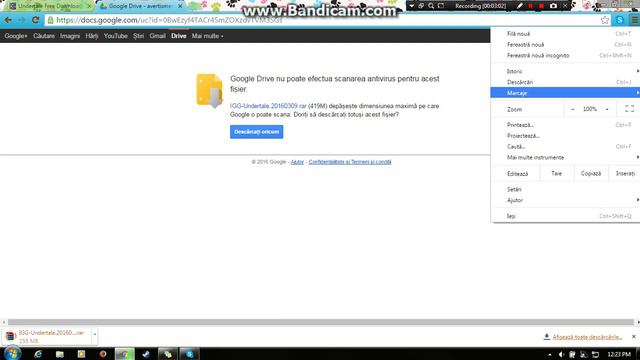
Task: Open Confidențialitate și Termeni link
Action: 350,162
